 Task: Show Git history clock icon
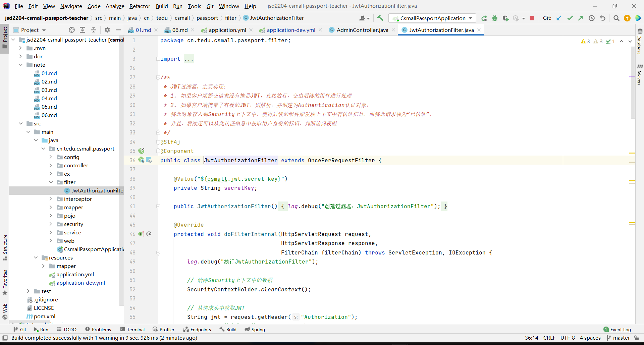pyautogui.click(x=592, y=18)
